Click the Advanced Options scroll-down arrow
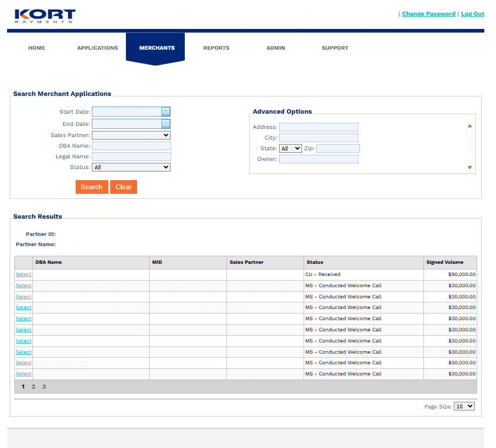This screenshot has height=448, width=496. click(x=470, y=167)
